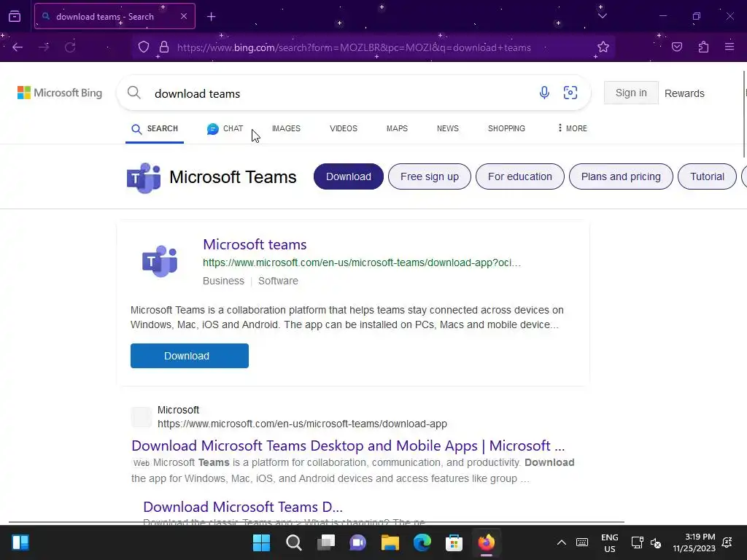
Task: Open touch keyboard tray icon
Action: (x=581, y=542)
